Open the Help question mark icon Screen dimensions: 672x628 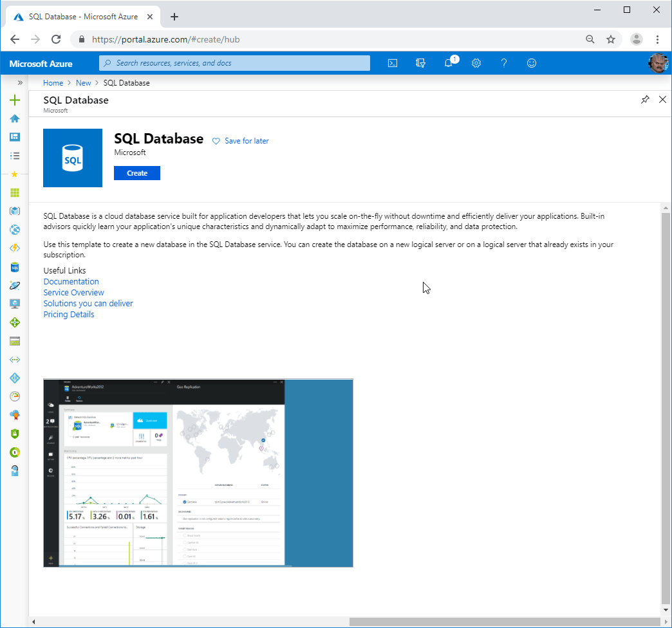(x=504, y=63)
